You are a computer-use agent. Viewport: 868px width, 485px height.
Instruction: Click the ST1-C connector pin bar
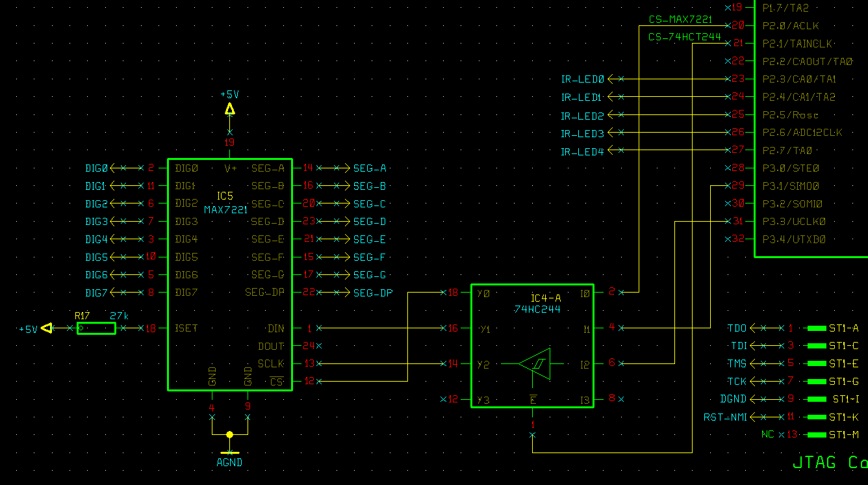point(817,346)
